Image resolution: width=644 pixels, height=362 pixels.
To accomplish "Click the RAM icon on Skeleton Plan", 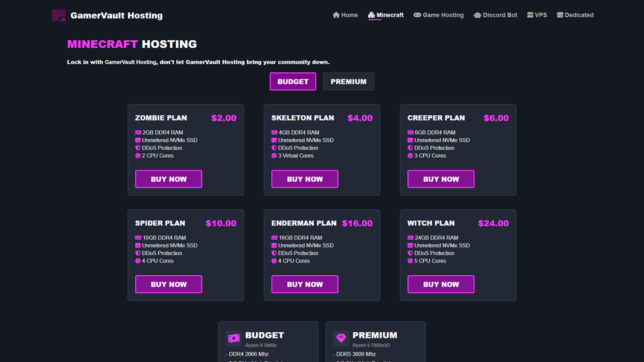I will 274,132.
